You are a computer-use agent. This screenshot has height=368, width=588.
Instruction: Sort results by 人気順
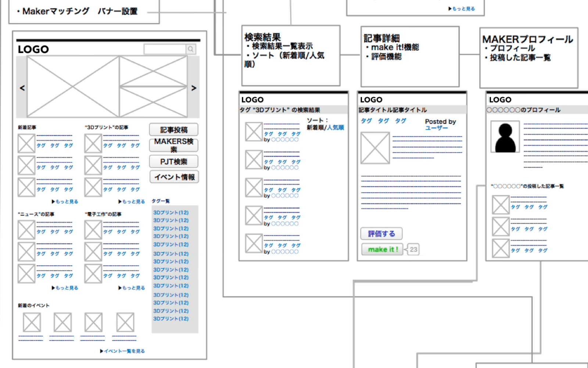336,127
